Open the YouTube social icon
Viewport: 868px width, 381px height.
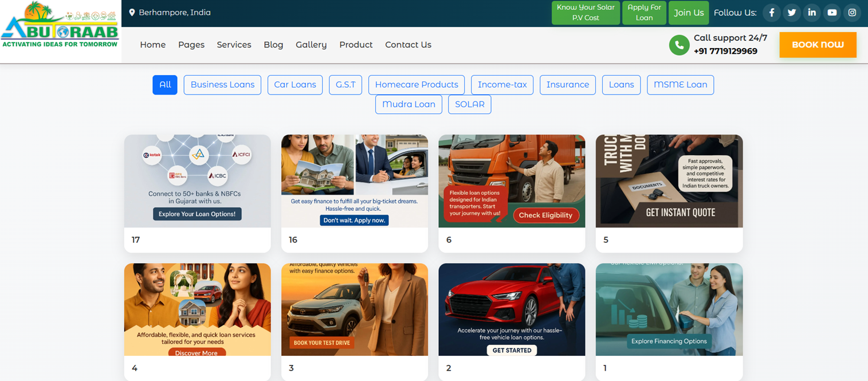pos(832,13)
